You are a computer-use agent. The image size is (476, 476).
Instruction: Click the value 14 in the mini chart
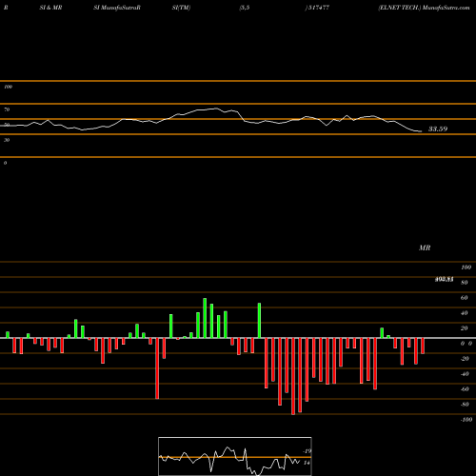(307, 463)
